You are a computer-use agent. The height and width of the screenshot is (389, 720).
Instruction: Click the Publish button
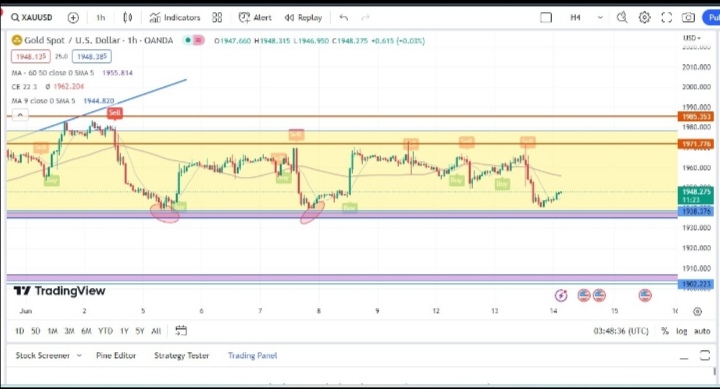click(711, 17)
